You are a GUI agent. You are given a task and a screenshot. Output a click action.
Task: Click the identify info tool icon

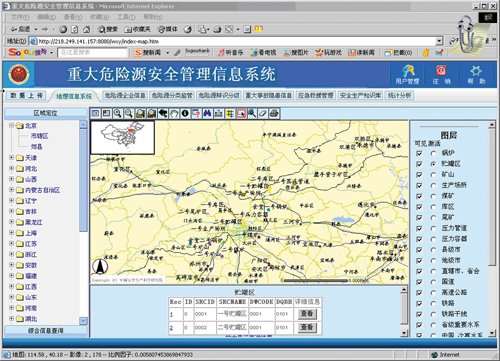coord(185,114)
